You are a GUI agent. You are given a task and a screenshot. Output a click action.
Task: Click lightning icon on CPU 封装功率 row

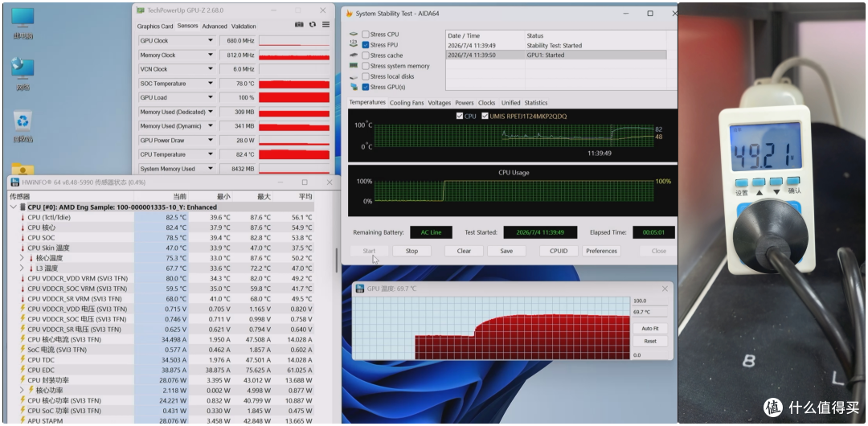coord(23,380)
